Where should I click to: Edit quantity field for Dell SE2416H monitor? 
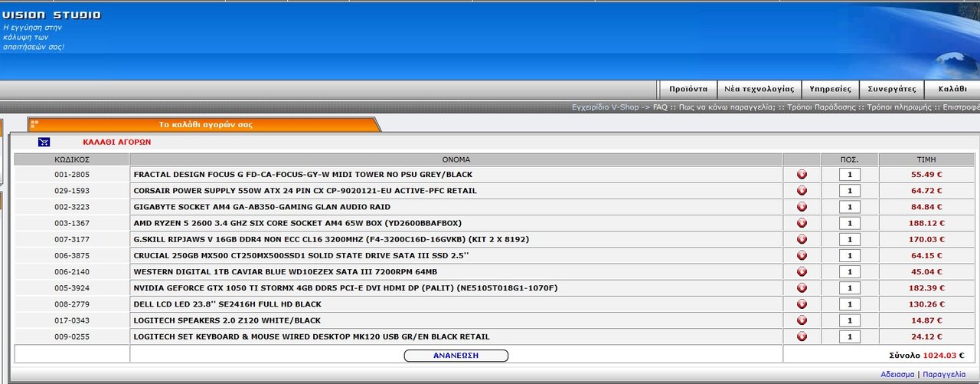pos(850,304)
